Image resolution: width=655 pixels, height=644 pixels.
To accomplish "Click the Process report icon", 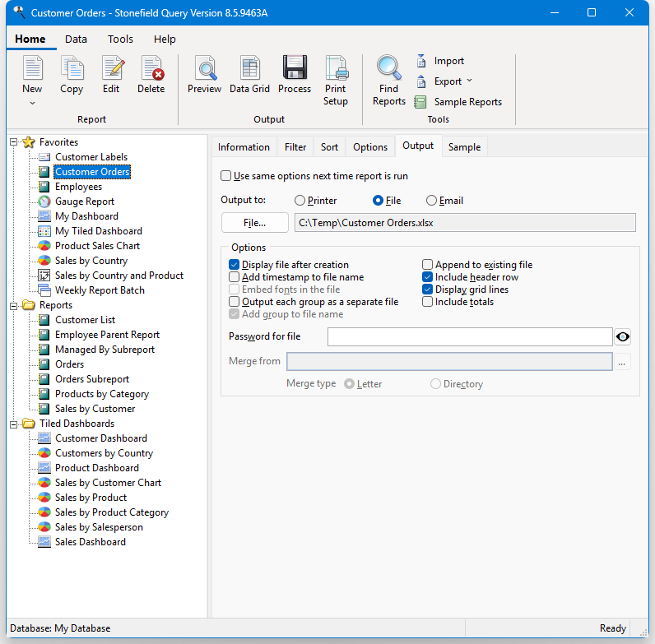I will (295, 69).
